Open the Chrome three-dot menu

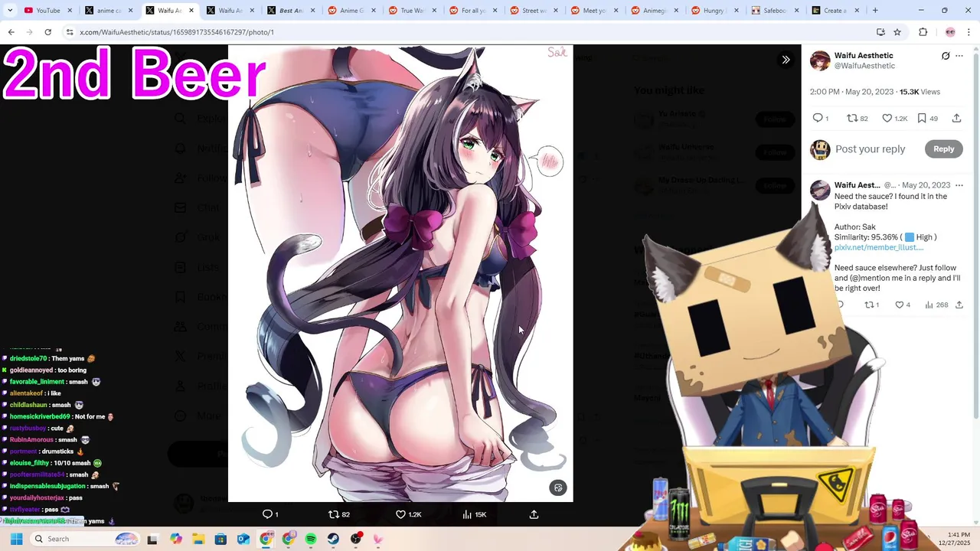coord(969,32)
